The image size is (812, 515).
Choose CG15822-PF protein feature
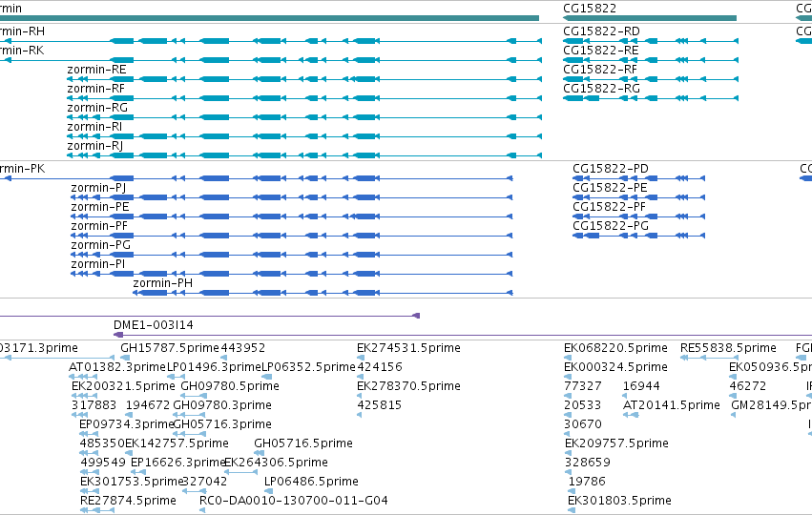pos(609,207)
